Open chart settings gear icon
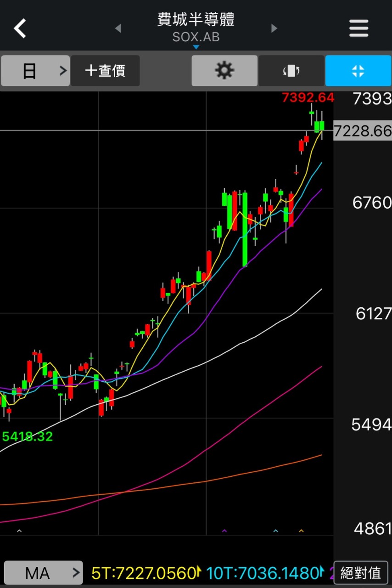 (x=224, y=71)
